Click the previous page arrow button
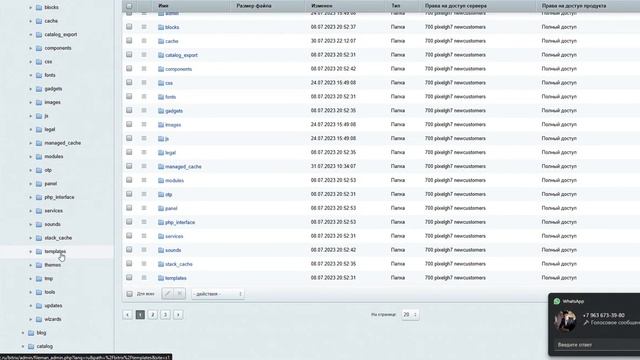This screenshot has height=360, width=640. (x=127, y=315)
